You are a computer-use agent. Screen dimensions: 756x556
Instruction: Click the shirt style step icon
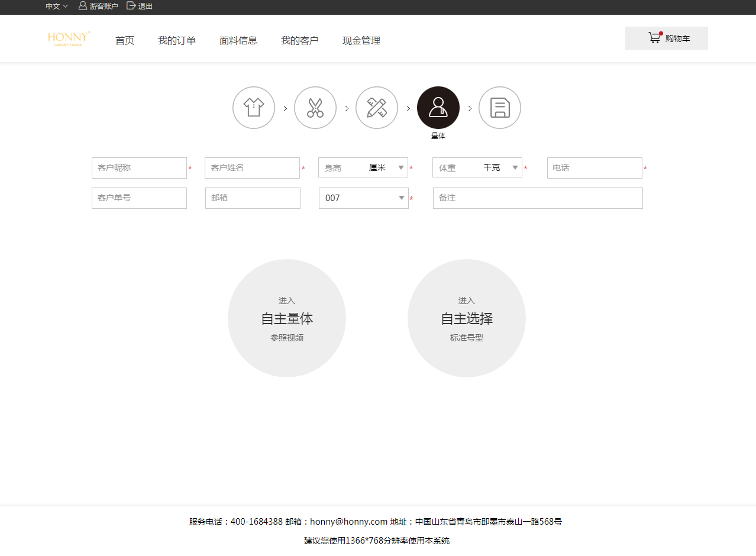coord(254,108)
